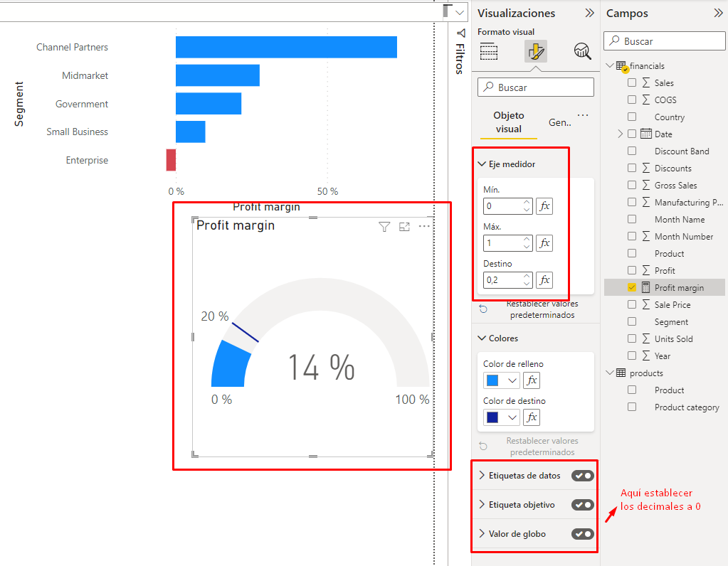Collapse the Visualizaciones pane with double arrows
Screen dimensions: 728x566
(x=589, y=13)
